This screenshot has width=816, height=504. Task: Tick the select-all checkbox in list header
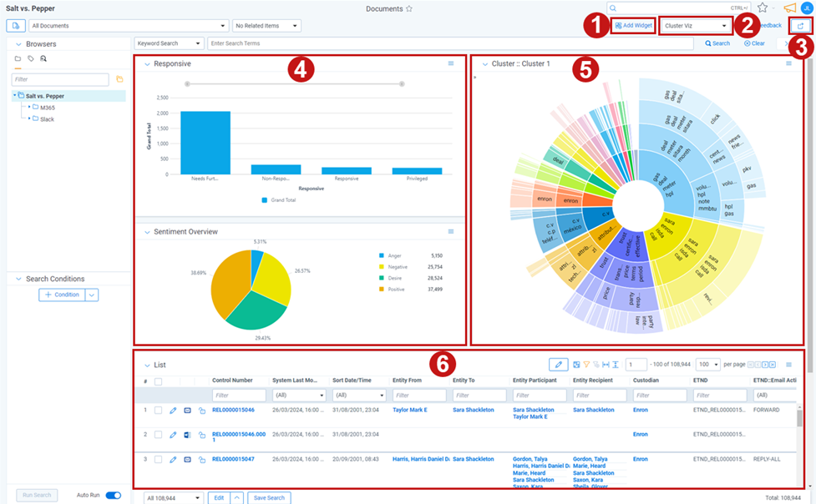[x=158, y=381]
